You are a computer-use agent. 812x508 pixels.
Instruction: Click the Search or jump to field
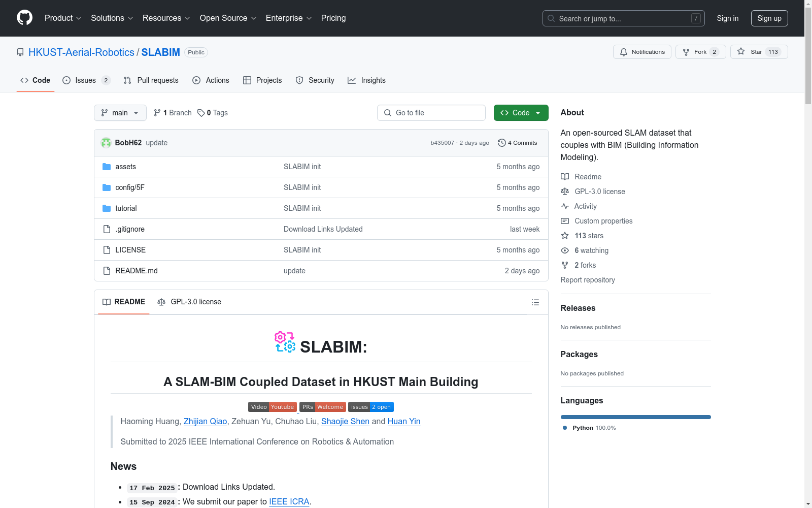tap(624, 18)
